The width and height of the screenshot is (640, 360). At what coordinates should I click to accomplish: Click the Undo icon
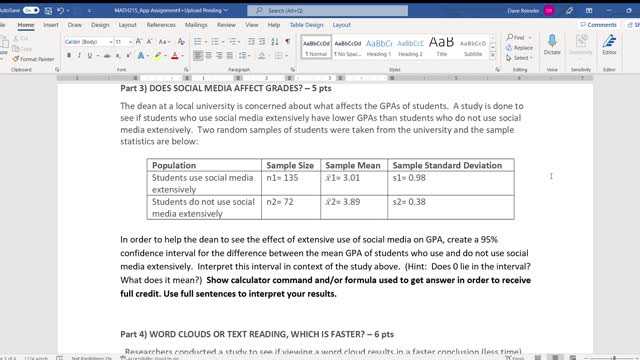[x=60, y=11]
